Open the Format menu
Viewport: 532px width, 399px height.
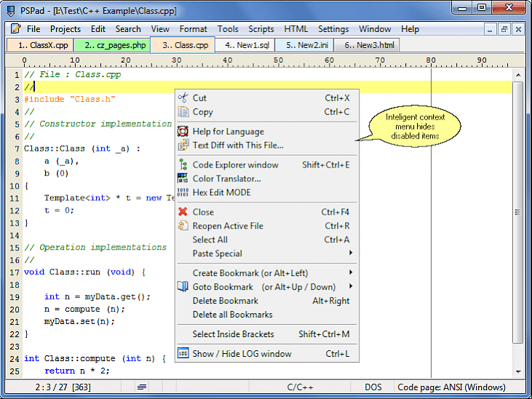pos(194,29)
